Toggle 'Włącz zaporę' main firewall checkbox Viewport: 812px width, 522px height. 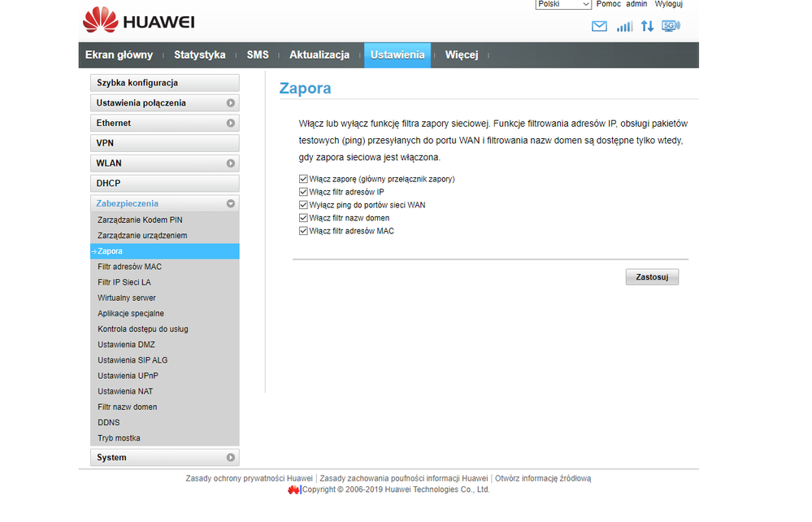(303, 179)
